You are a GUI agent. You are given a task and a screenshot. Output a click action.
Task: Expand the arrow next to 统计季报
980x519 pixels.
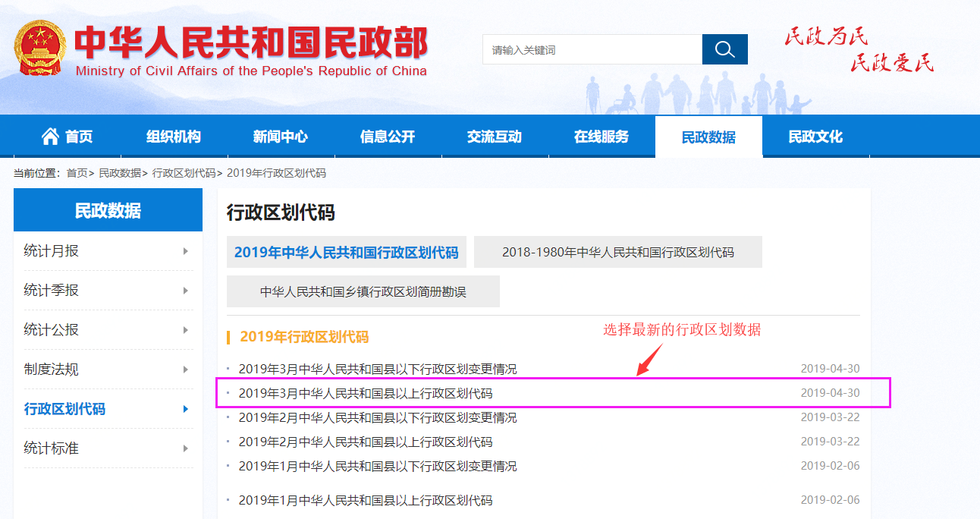186,291
